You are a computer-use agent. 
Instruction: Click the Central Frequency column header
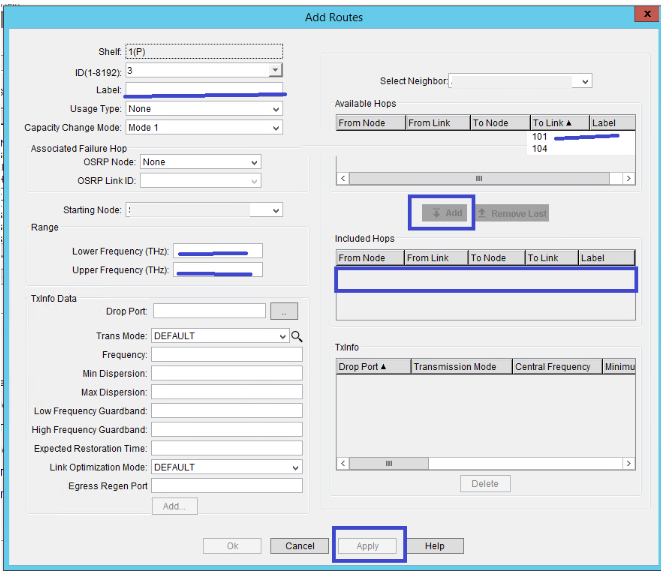(557, 366)
